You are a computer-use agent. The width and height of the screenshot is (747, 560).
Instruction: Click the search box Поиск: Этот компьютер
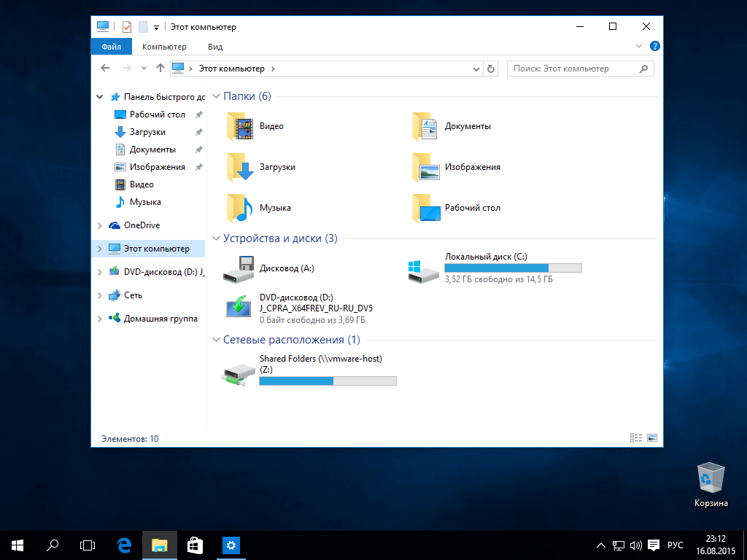pyautogui.click(x=571, y=69)
